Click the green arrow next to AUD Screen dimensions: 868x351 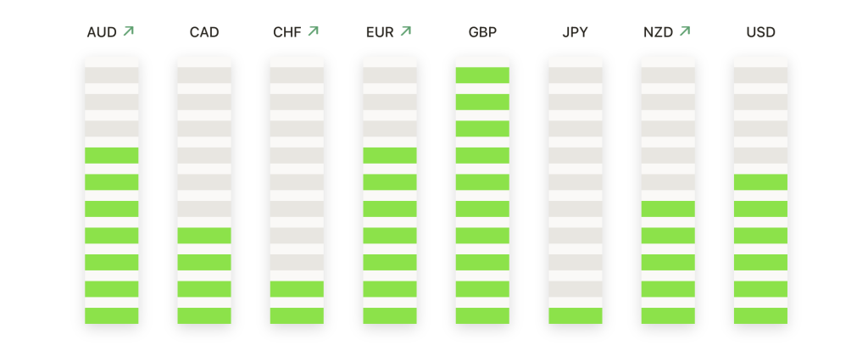tap(129, 31)
